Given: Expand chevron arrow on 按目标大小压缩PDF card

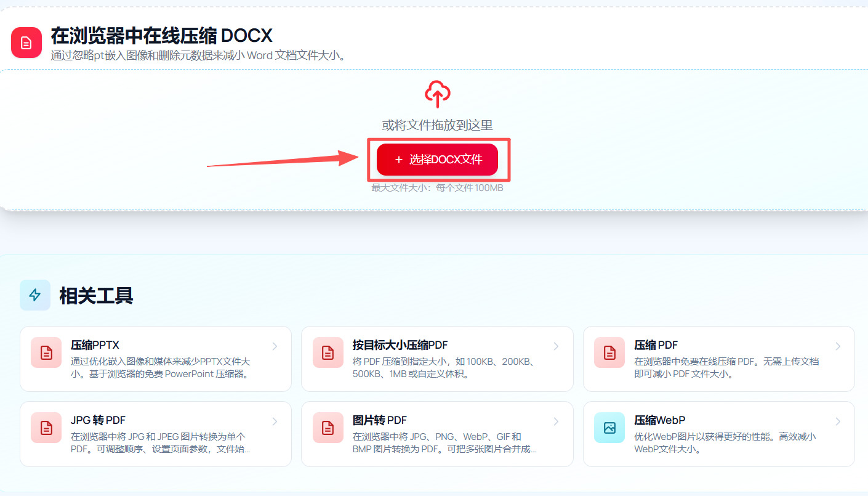Looking at the screenshot, I should point(556,346).
